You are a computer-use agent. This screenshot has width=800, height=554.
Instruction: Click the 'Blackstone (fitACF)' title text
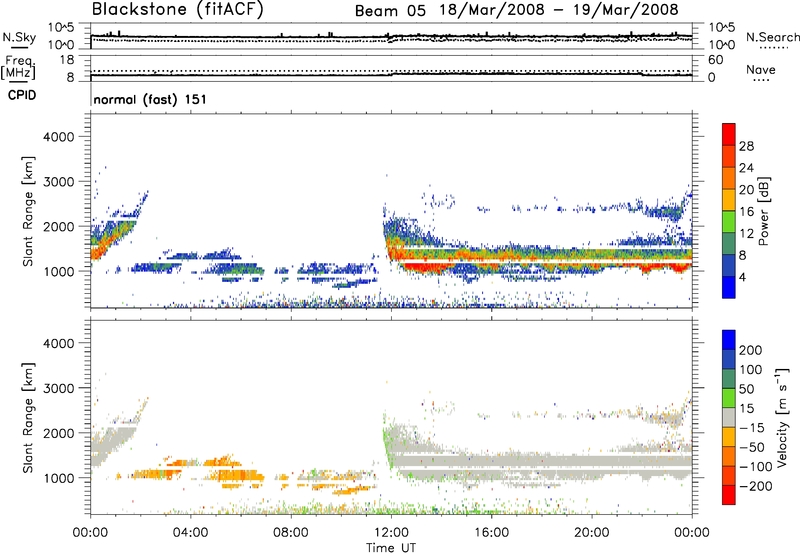(178, 10)
